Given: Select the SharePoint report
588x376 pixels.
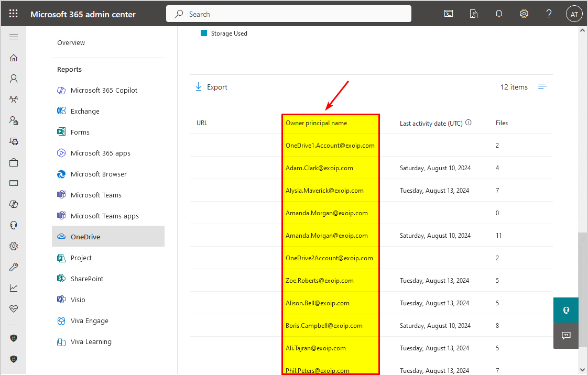Looking at the screenshot, I should tap(87, 279).
